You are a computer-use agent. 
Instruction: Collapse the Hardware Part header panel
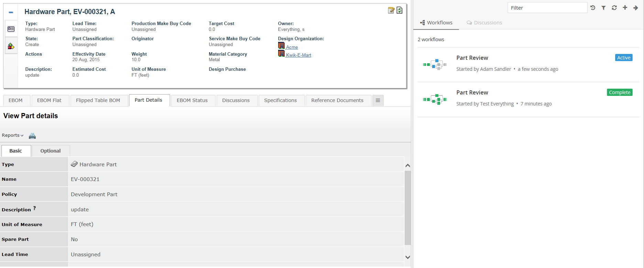coord(11,12)
